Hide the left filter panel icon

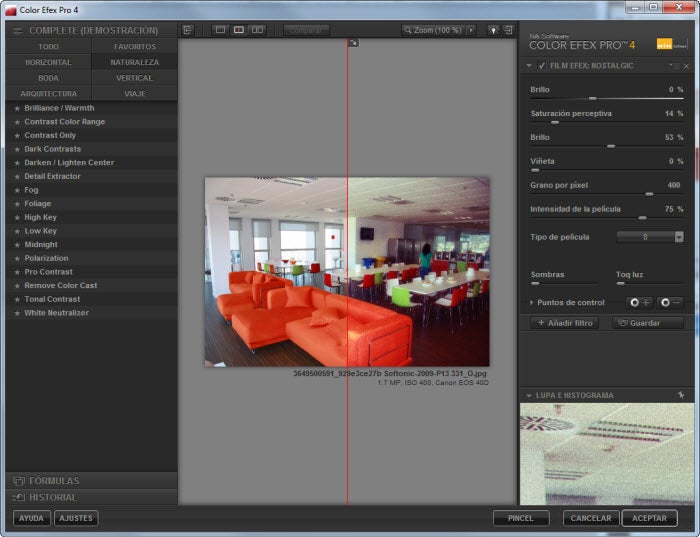click(x=188, y=30)
